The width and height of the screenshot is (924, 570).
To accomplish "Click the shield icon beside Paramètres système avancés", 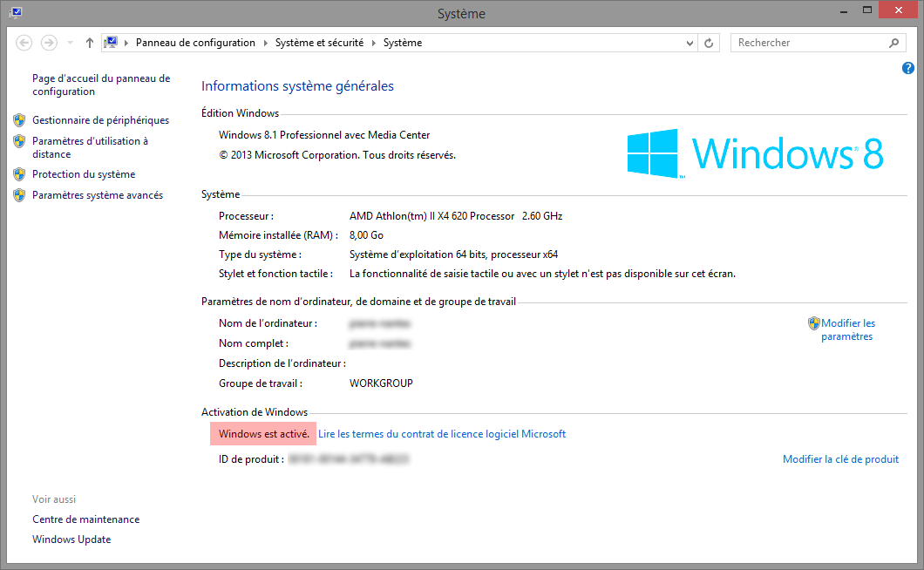I will tap(19, 195).
